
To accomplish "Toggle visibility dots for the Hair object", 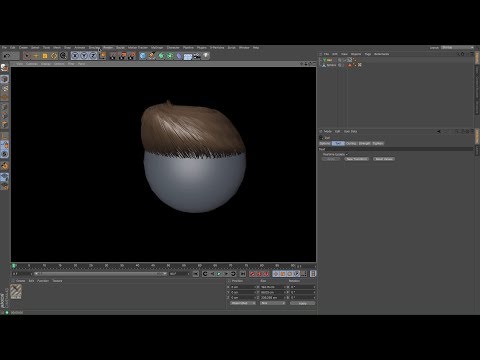I will (340, 60).
